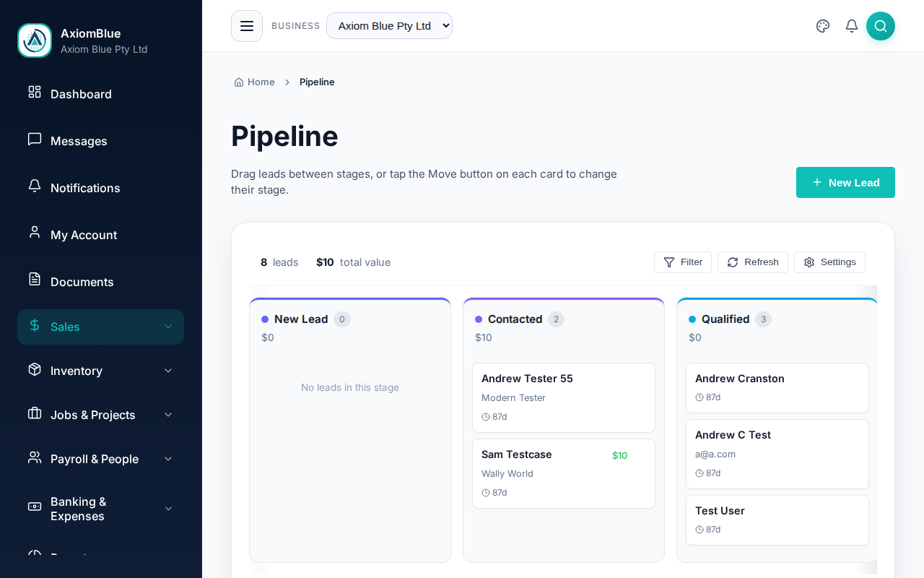Image resolution: width=924 pixels, height=578 pixels.
Task: Expand the Inventory section chevron
Action: click(168, 371)
